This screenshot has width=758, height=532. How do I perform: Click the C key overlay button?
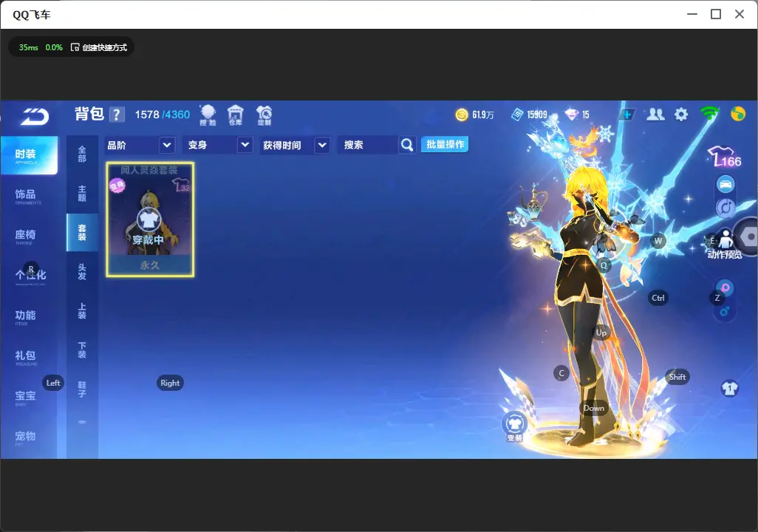click(x=561, y=373)
